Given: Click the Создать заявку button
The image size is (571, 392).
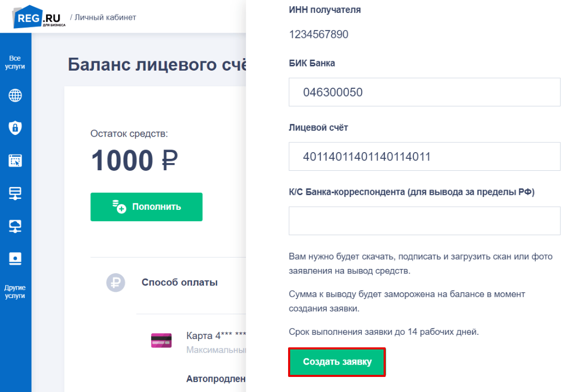Looking at the screenshot, I should coord(337,362).
